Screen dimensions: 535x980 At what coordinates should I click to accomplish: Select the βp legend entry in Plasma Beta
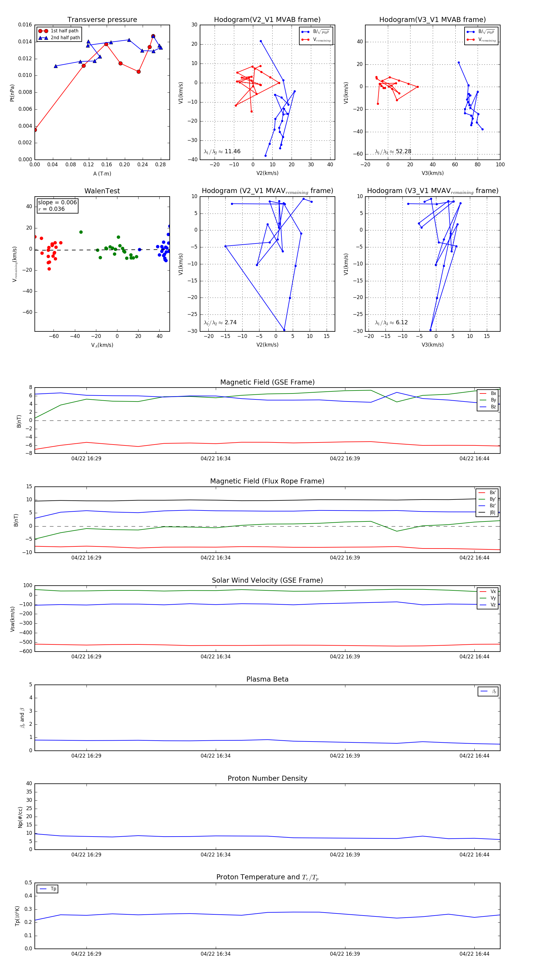488,691
